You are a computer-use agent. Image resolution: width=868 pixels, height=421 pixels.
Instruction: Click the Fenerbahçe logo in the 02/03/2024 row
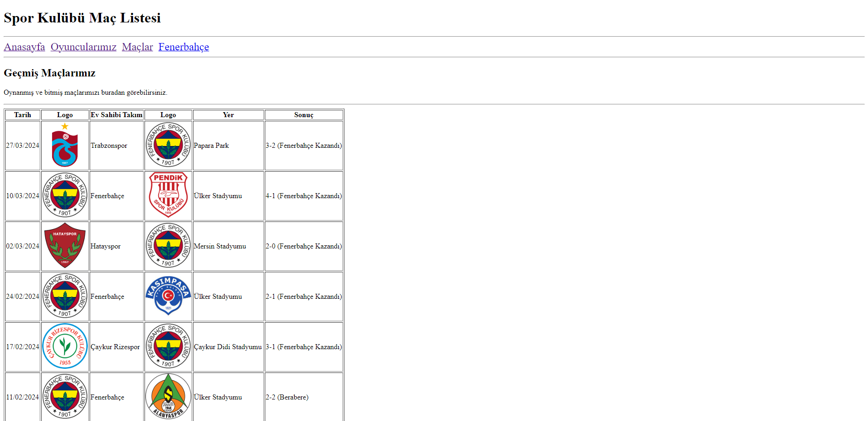point(168,246)
